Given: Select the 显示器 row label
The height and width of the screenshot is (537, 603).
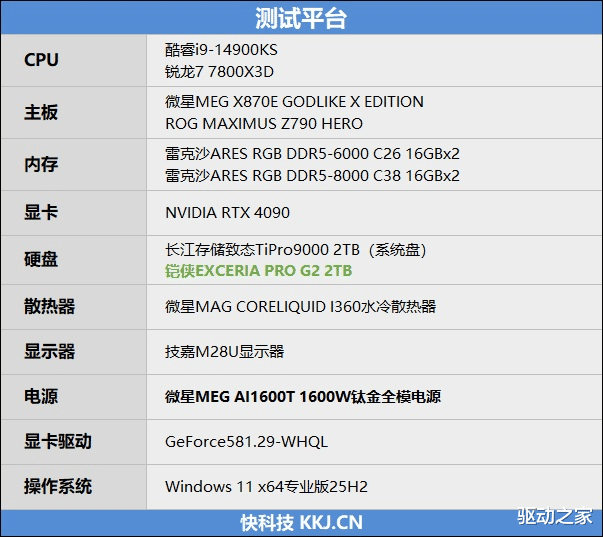Looking at the screenshot, I should 50,352.
